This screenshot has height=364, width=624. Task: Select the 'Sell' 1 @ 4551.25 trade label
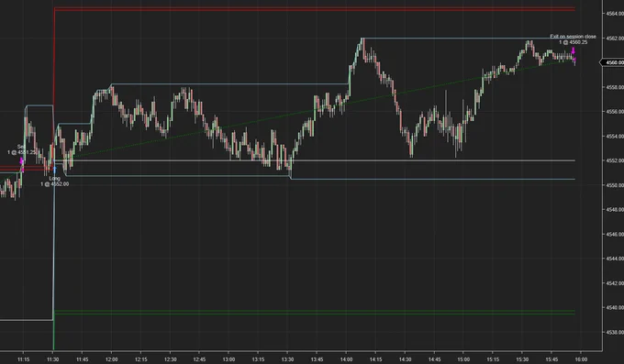coord(21,149)
